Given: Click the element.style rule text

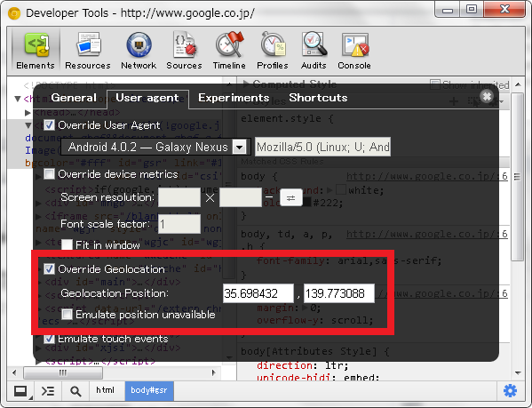Looking at the screenshot, I should point(287,119).
